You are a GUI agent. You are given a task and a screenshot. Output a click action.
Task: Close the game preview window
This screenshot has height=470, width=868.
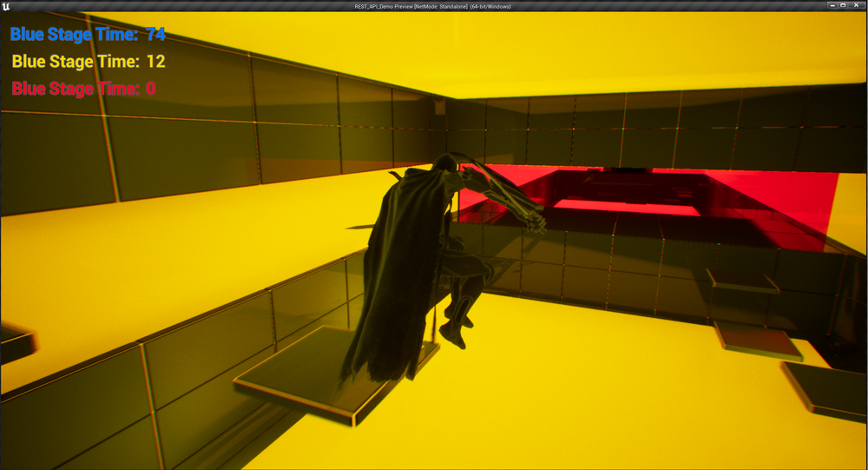pos(857,5)
